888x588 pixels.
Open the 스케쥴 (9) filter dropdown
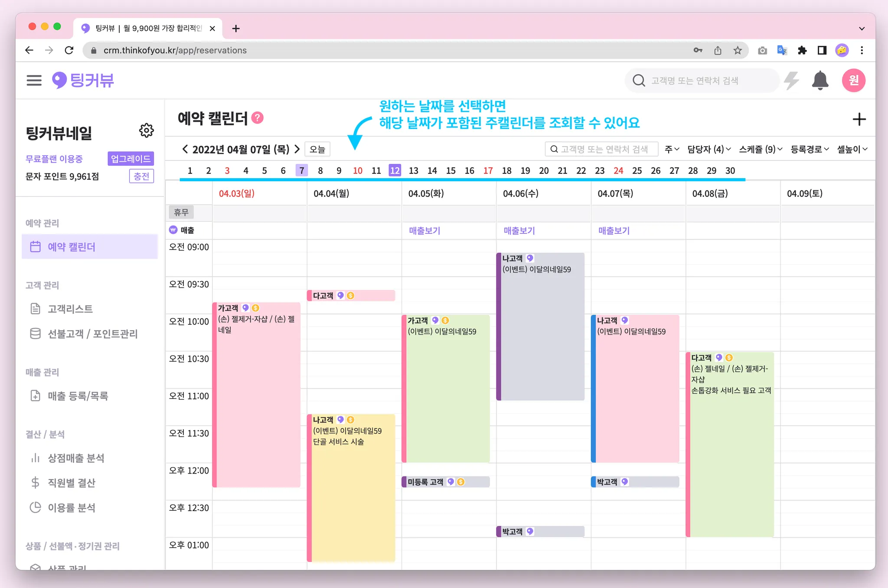[x=760, y=149]
